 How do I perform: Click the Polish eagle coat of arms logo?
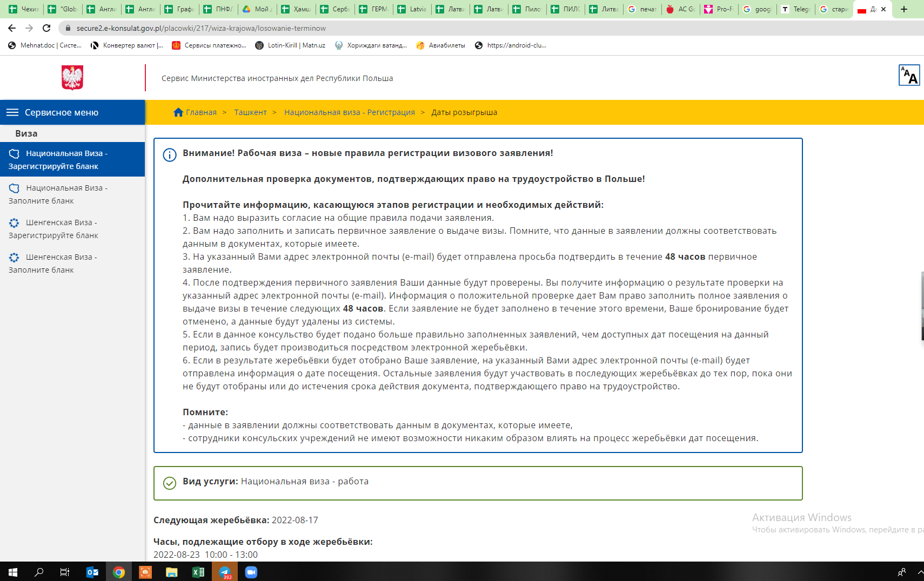pyautogui.click(x=72, y=78)
